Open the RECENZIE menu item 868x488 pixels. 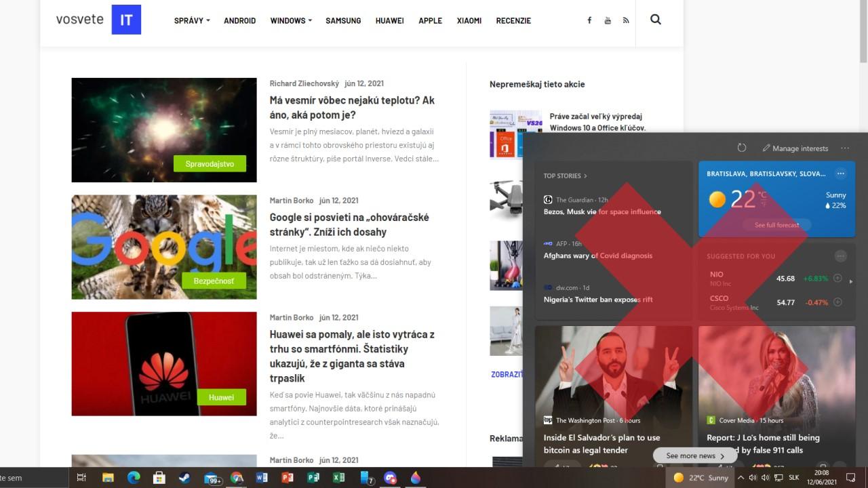513,20
